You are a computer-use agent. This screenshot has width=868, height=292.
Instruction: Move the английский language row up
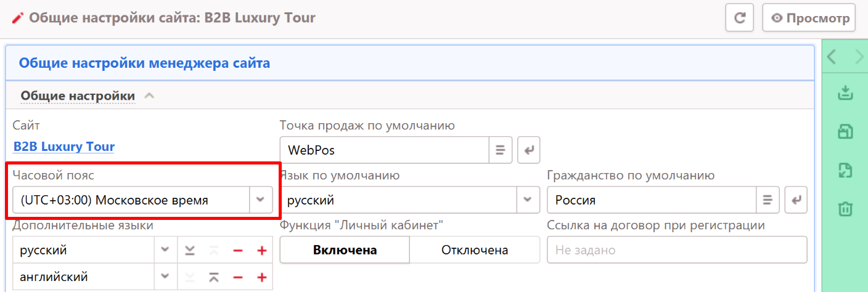214,277
